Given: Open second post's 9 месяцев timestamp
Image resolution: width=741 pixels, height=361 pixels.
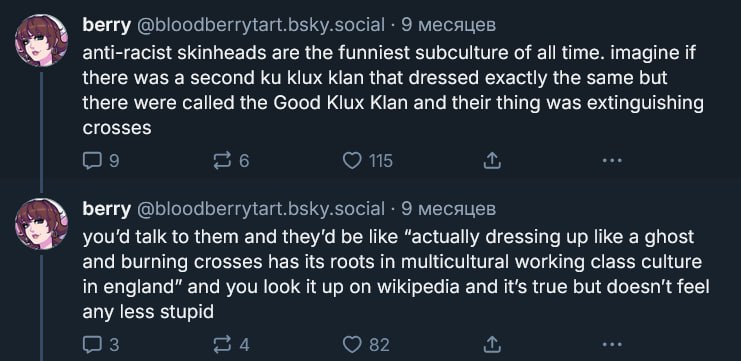Looking at the screenshot, I should pos(448,208).
